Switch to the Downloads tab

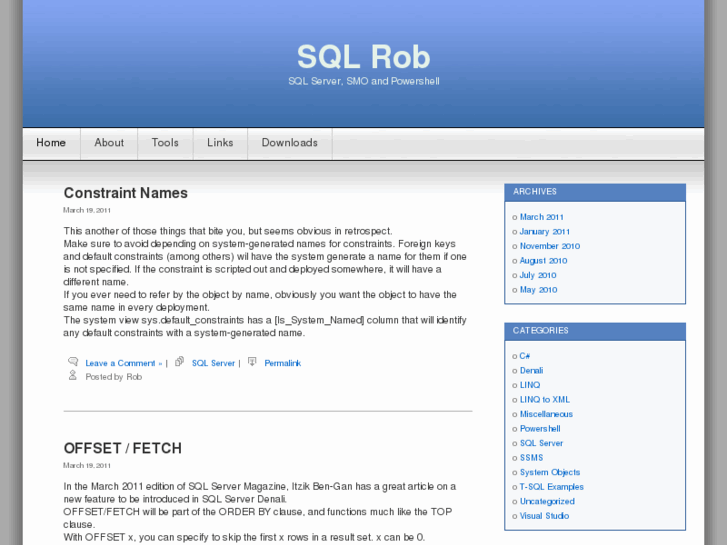(290, 143)
